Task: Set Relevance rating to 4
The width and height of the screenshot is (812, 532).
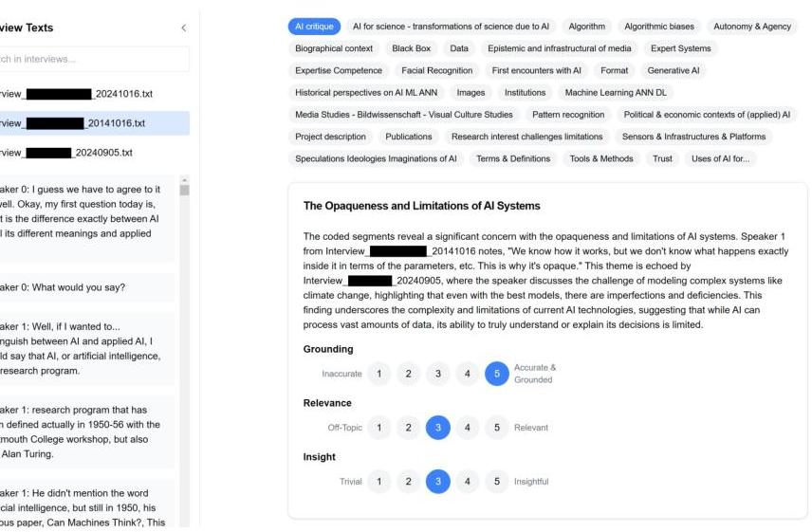Action: click(x=467, y=428)
